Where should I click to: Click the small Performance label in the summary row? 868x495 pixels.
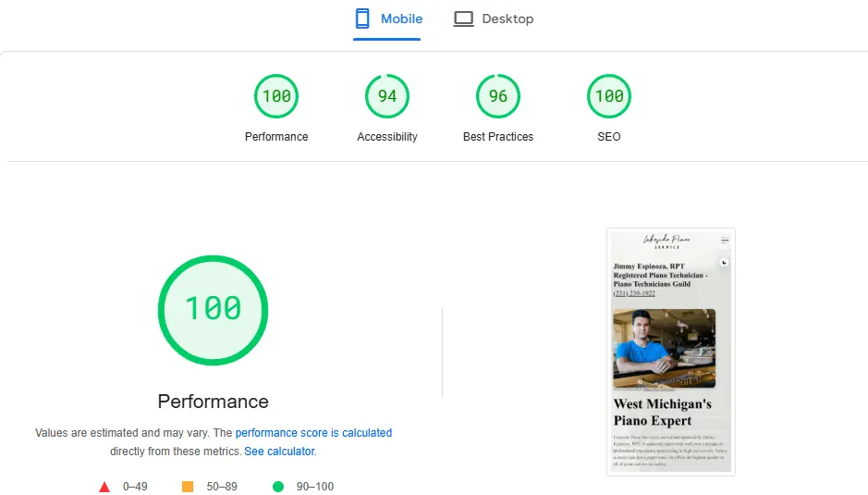276,136
